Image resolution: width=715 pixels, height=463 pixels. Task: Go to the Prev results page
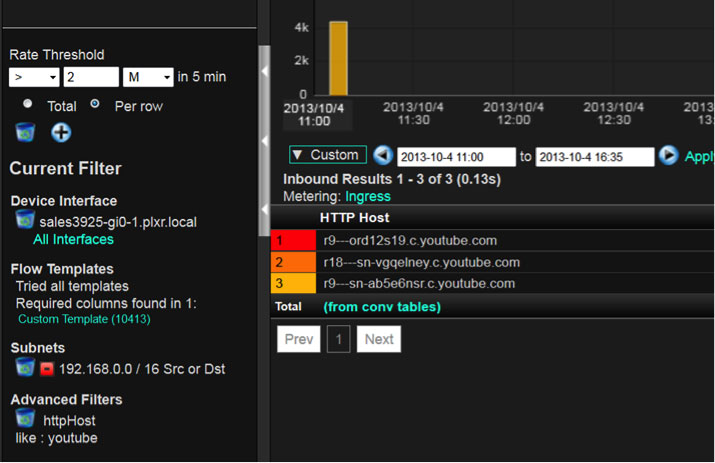click(299, 339)
